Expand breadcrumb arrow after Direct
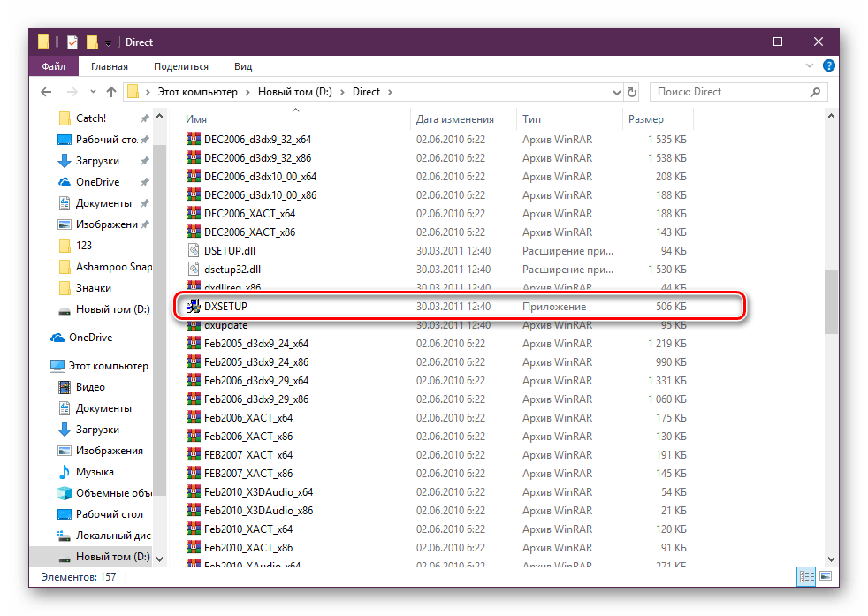The height and width of the screenshot is (616, 868). tap(391, 93)
